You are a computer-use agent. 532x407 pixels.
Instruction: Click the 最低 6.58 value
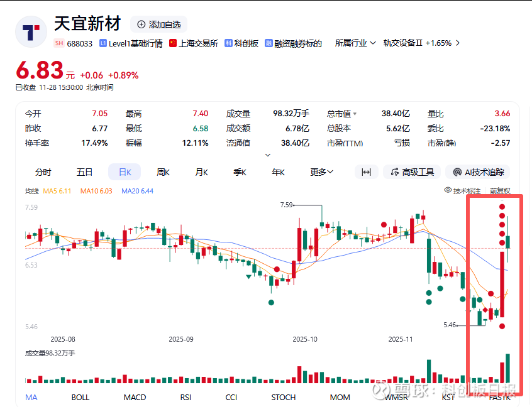tap(200, 128)
